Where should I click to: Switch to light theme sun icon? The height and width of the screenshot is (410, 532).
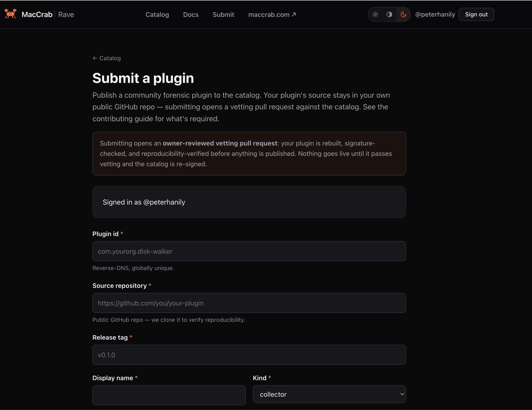(375, 14)
